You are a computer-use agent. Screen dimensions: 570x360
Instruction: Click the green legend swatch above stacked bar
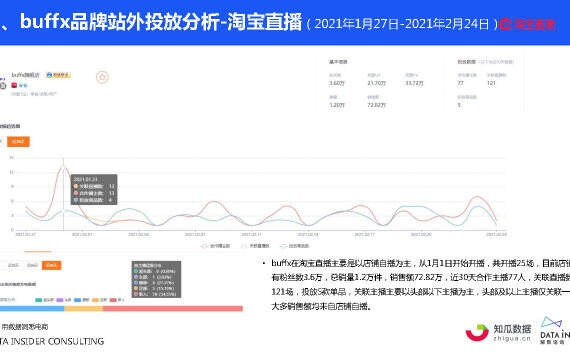39,300
